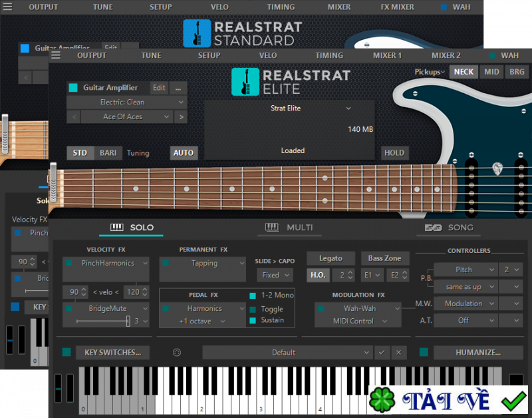Toggle Sustain pedal checkbox
The height and width of the screenshot is (418, 532).
[x=253, y=320]
